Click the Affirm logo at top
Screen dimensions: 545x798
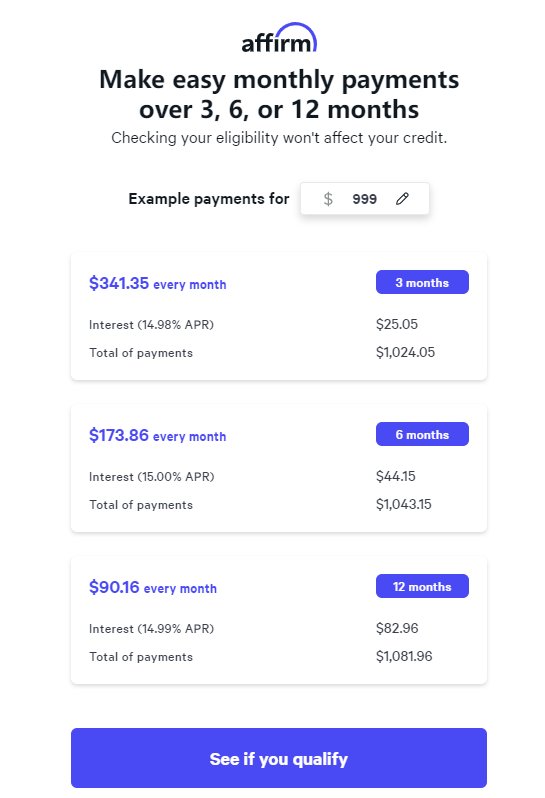pyautogui.click(x=279, y=38)
